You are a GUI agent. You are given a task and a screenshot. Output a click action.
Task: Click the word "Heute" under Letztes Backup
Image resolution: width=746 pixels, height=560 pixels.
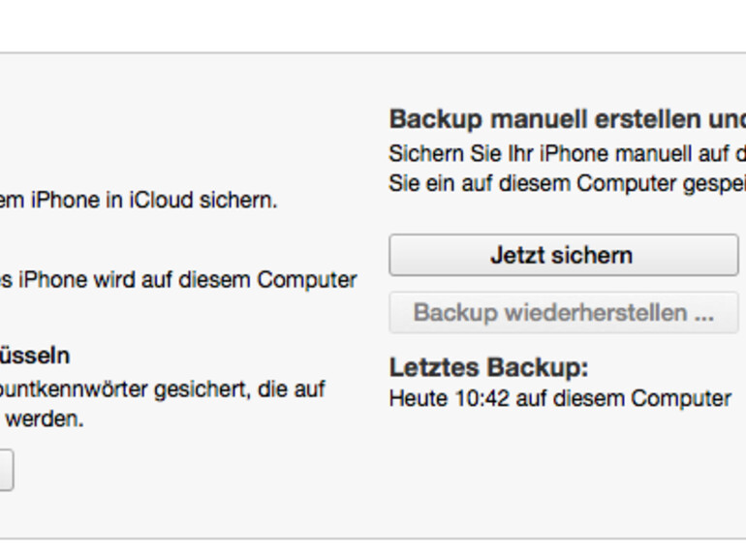click(x=416, y=398)
